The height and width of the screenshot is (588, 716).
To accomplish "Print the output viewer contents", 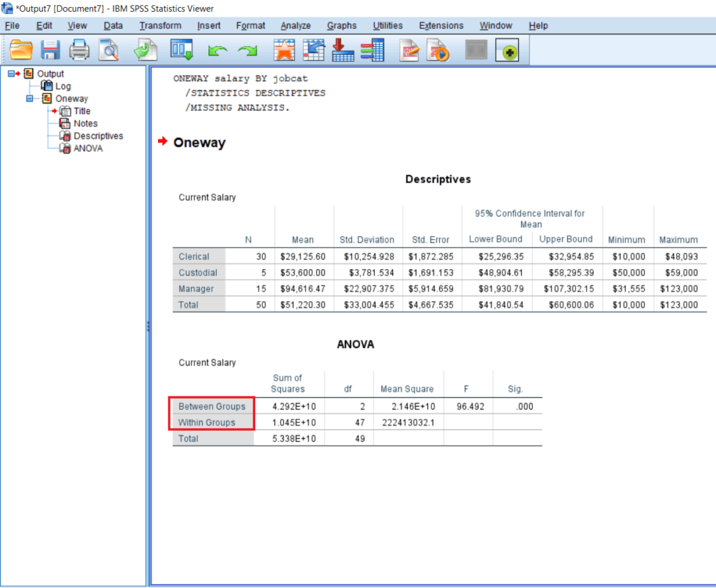I will click(x=79, y=50).
